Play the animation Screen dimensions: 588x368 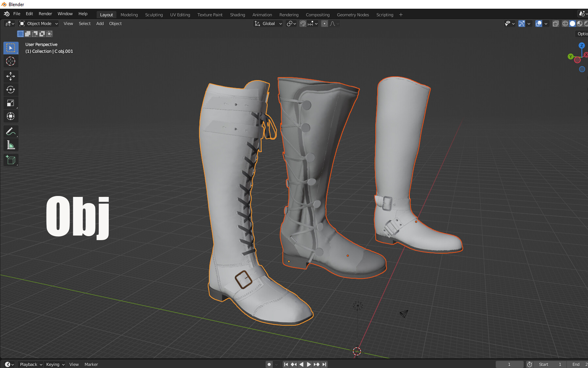309,364
